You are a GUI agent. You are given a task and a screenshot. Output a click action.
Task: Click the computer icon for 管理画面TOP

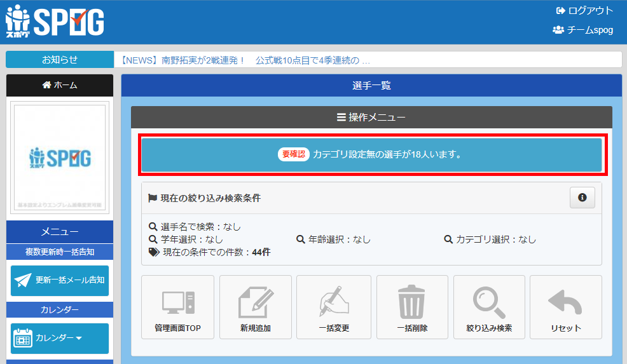tap(177, 303)
